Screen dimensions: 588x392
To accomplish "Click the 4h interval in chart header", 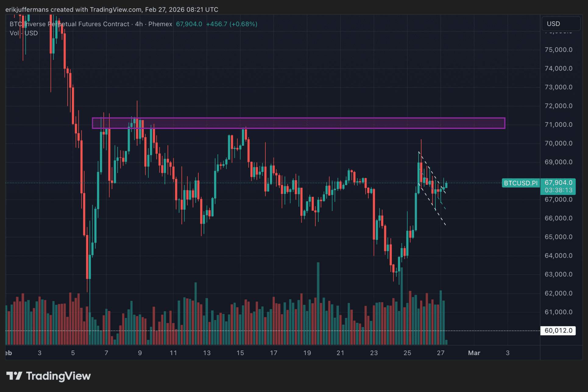I will coord(139,24).
